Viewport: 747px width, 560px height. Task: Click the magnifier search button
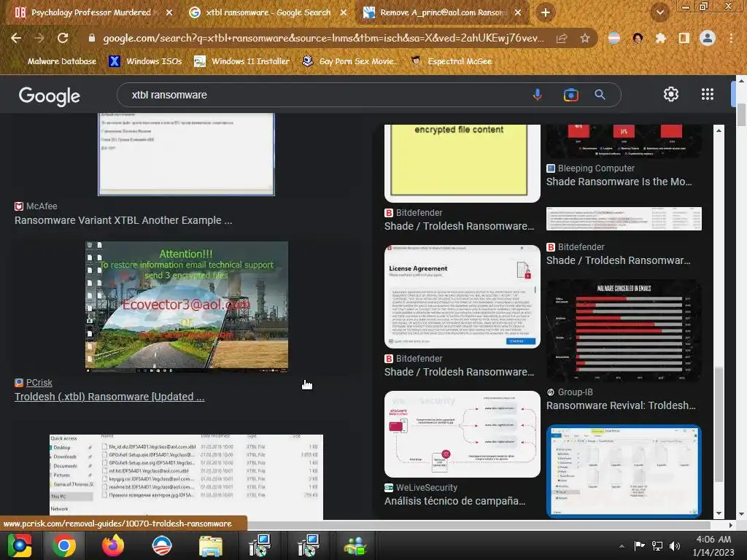[x=600, y=95]
